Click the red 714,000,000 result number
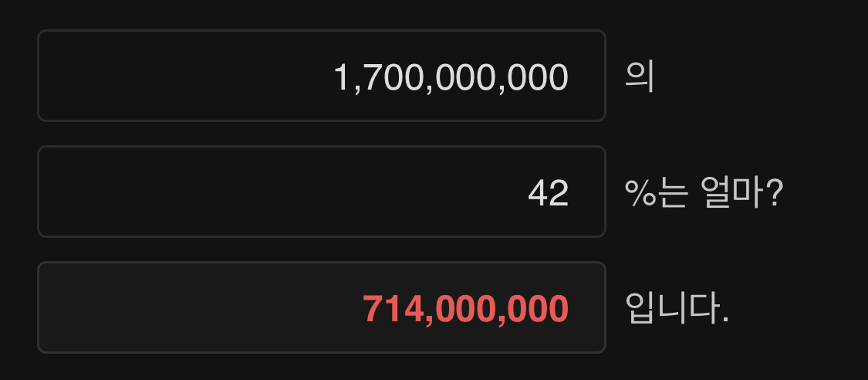Image resolution: width=868 pixels, height=380 pixels. click(x=465, y=309)
